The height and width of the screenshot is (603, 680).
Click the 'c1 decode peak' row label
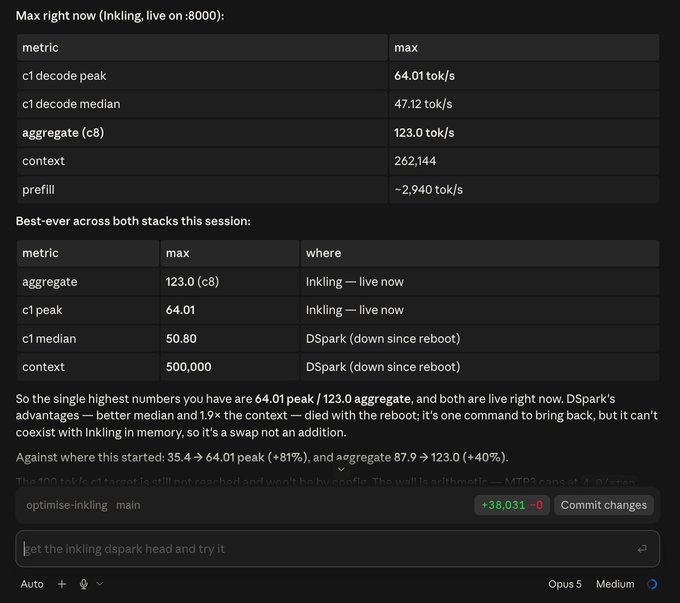tap(64, 76)
